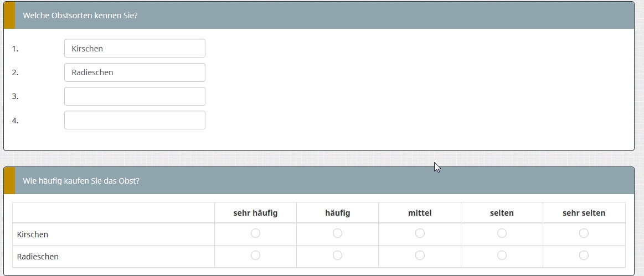Select 'sehr selten' for Kirschen
The height and width of the screenshot is (276, 644).
584,233
